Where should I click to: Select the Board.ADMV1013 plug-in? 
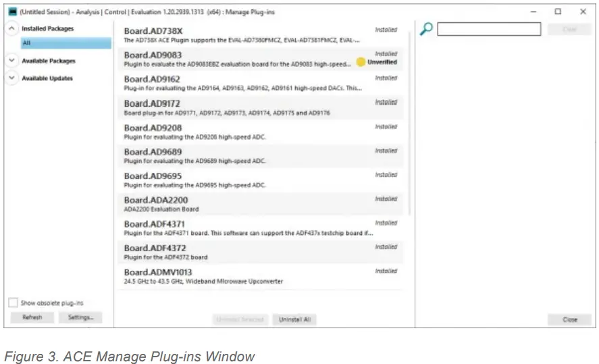(260, 276)
